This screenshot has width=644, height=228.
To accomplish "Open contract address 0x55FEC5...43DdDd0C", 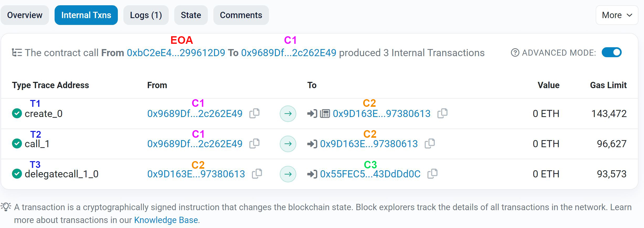I will click(370, 174).
